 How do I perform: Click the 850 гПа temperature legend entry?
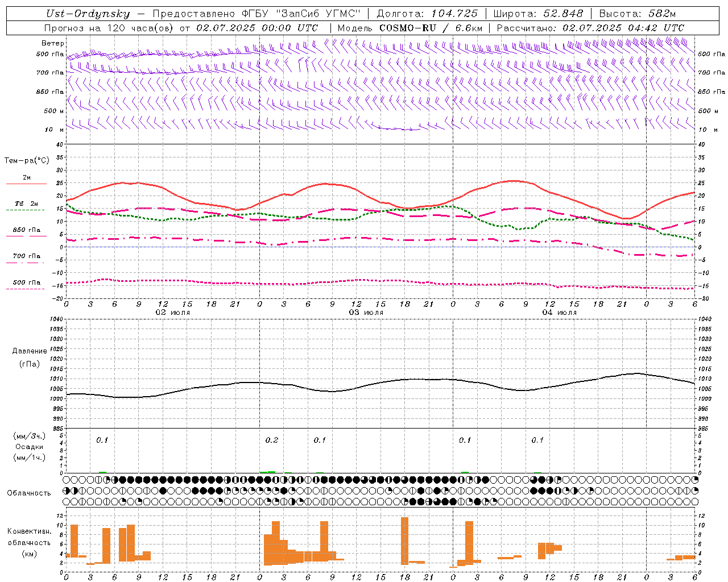click(27, 230)
